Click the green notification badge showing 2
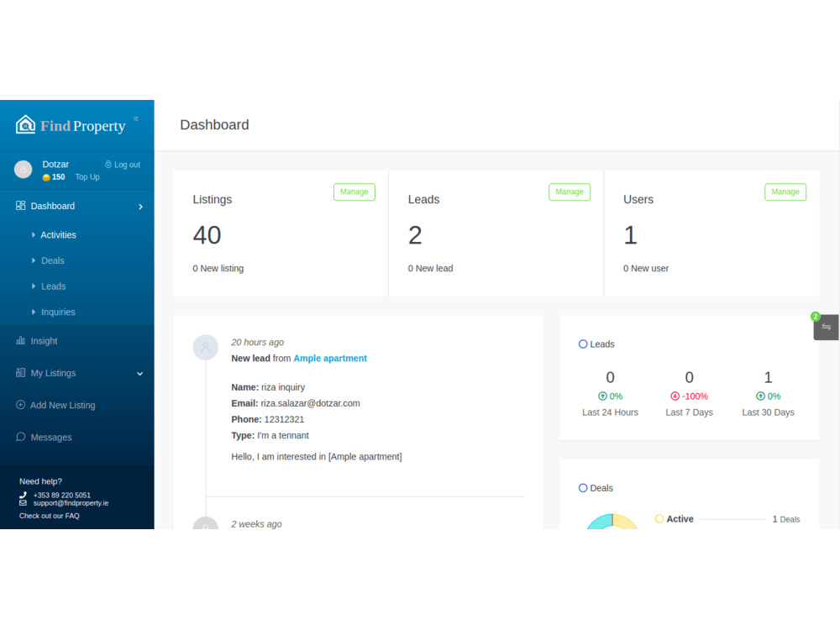The width and height of the screenshot is (840, 630). (x=816, y=317)
